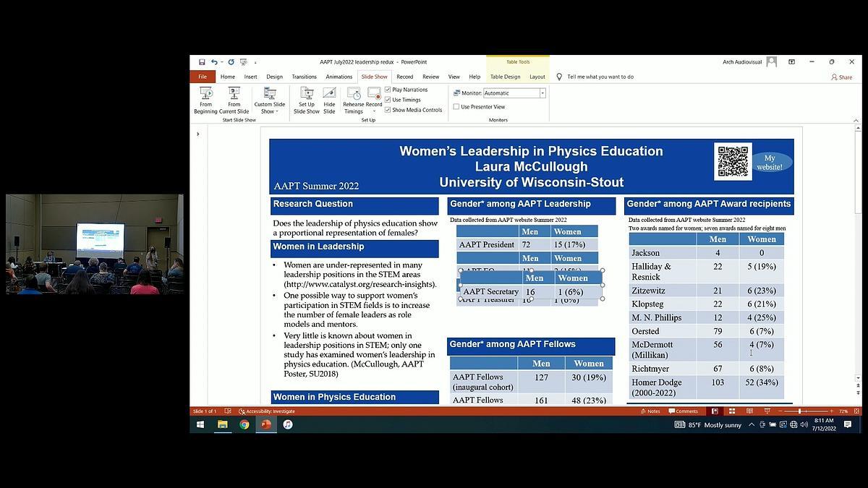Open Customize Quick Access Toolbar dropdown

[x=255, y=63]
